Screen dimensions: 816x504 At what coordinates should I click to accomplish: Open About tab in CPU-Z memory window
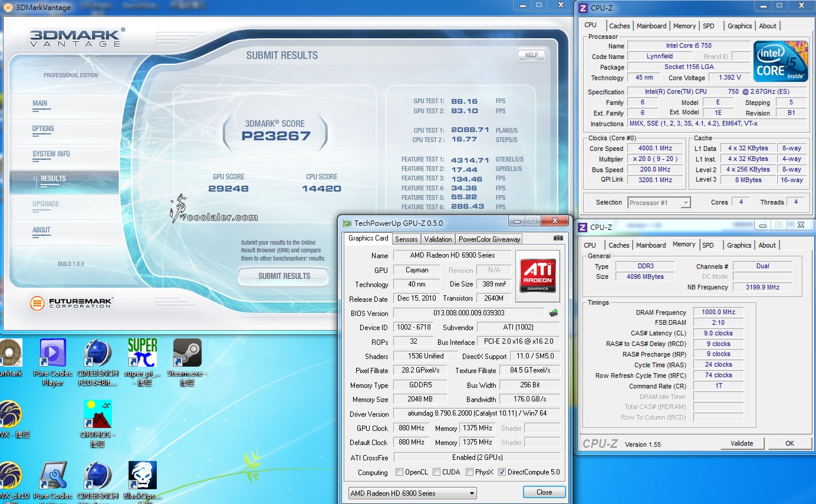[767, 245]
